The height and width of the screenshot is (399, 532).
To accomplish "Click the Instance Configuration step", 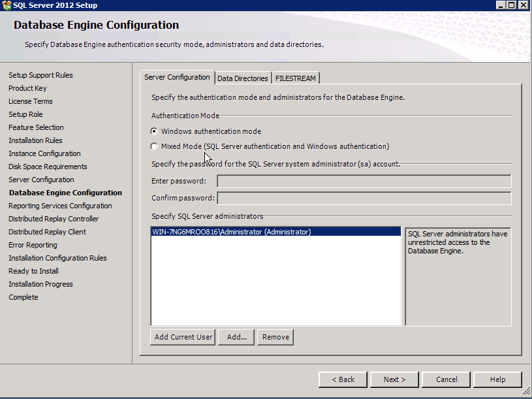I will pos(44,153).
